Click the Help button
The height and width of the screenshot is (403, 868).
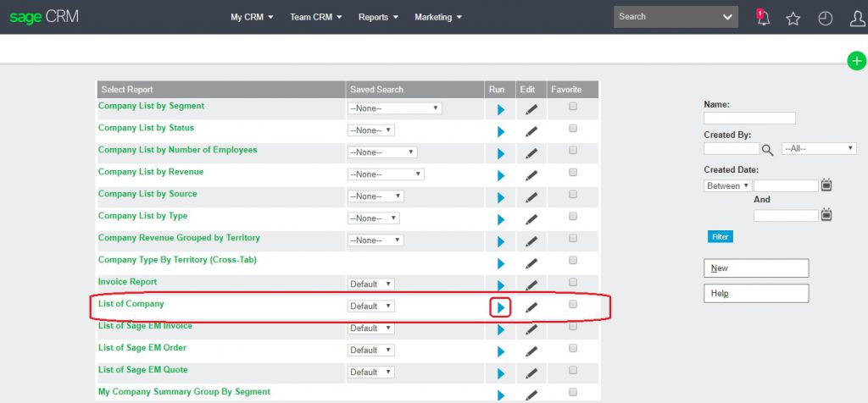tap(756, 294)
